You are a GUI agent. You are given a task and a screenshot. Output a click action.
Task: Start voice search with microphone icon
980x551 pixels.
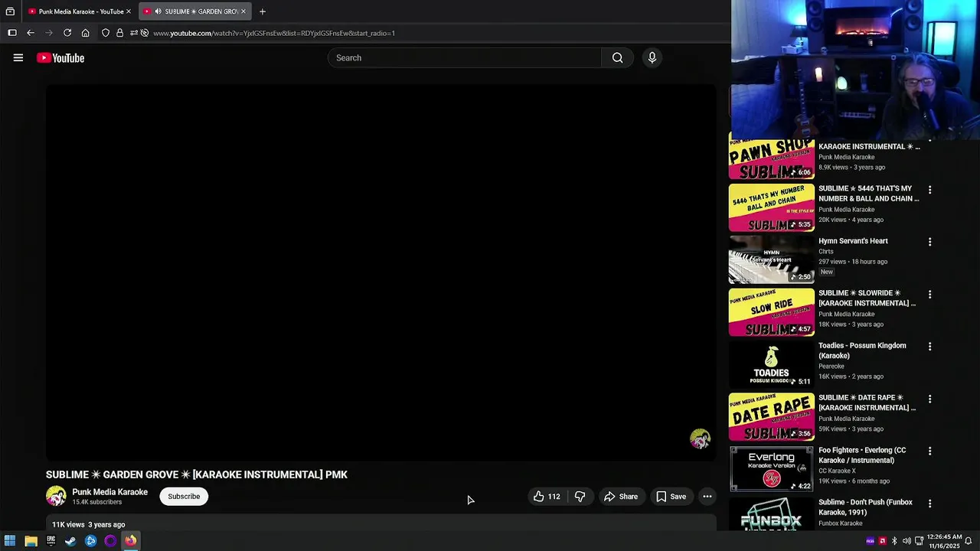pos(652,58)
